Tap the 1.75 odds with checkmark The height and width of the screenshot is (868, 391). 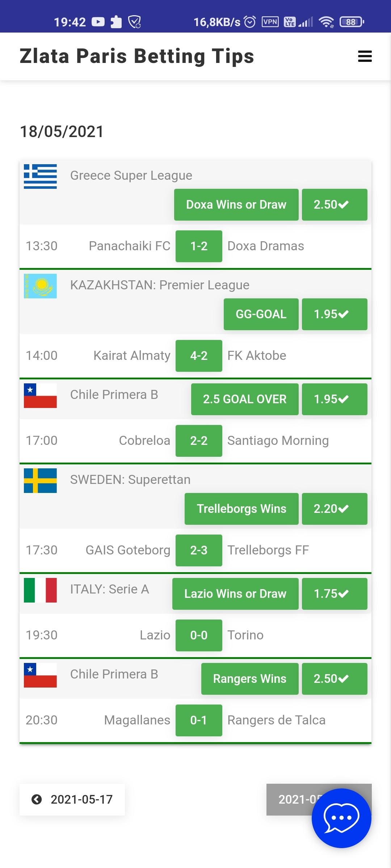[335, 594]
